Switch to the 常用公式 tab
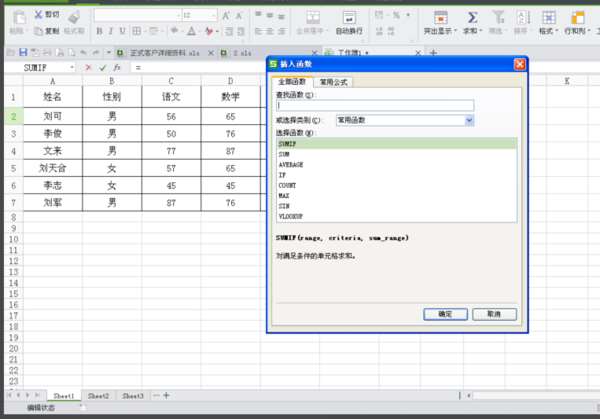This screenshot has height=419, width=600. [333, 82]
